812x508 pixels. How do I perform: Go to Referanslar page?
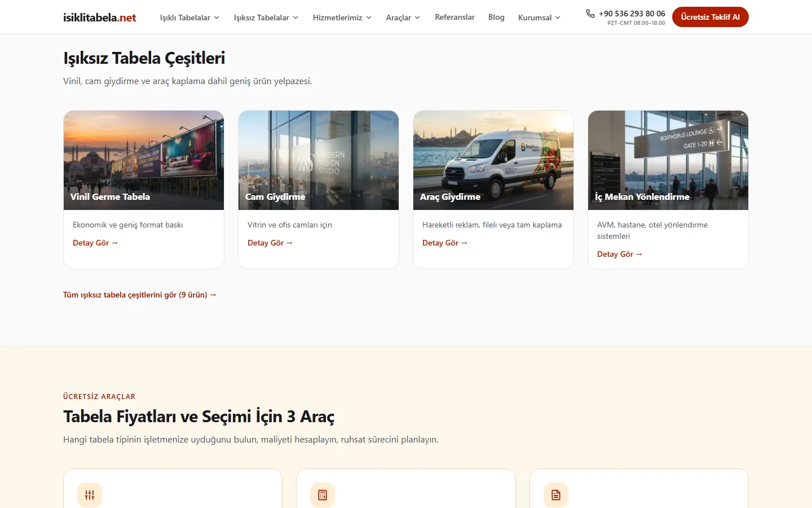[454, 17]
